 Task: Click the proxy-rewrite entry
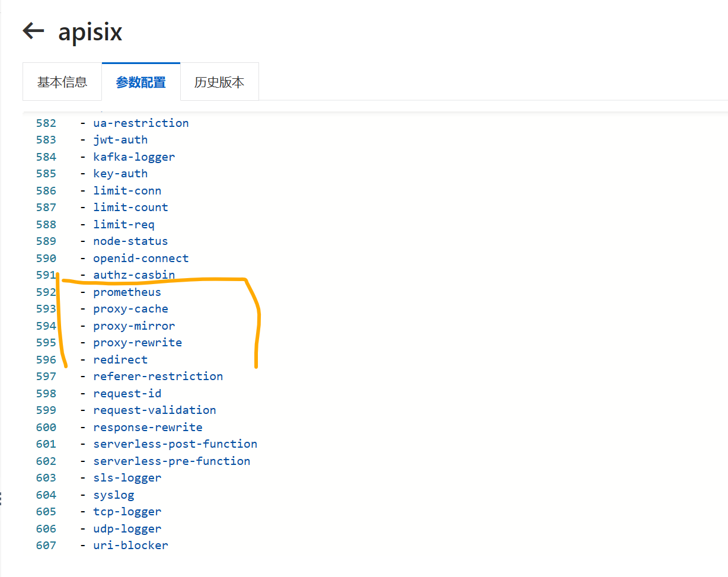coord(138,342)
